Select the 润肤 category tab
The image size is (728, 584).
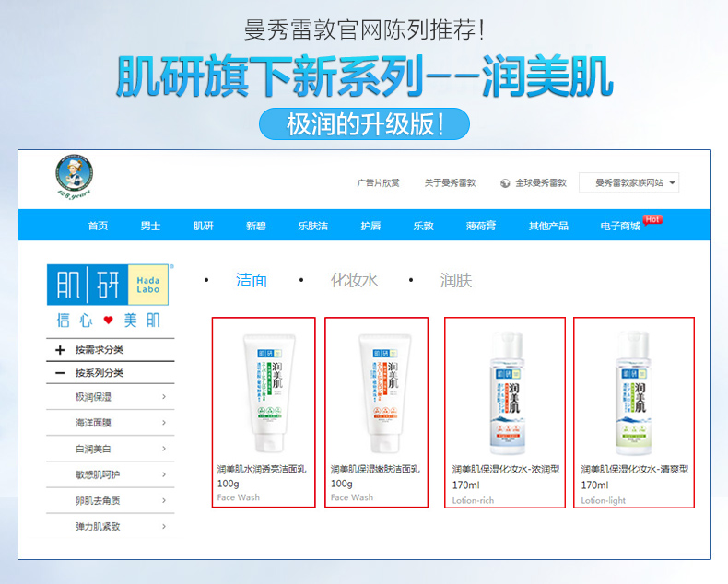click(x=456, y=280)
